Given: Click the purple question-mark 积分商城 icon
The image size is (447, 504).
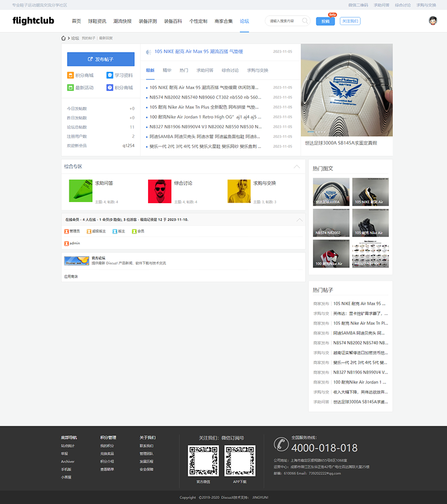Looking at the screenshot, I should [x=110, y=88].
